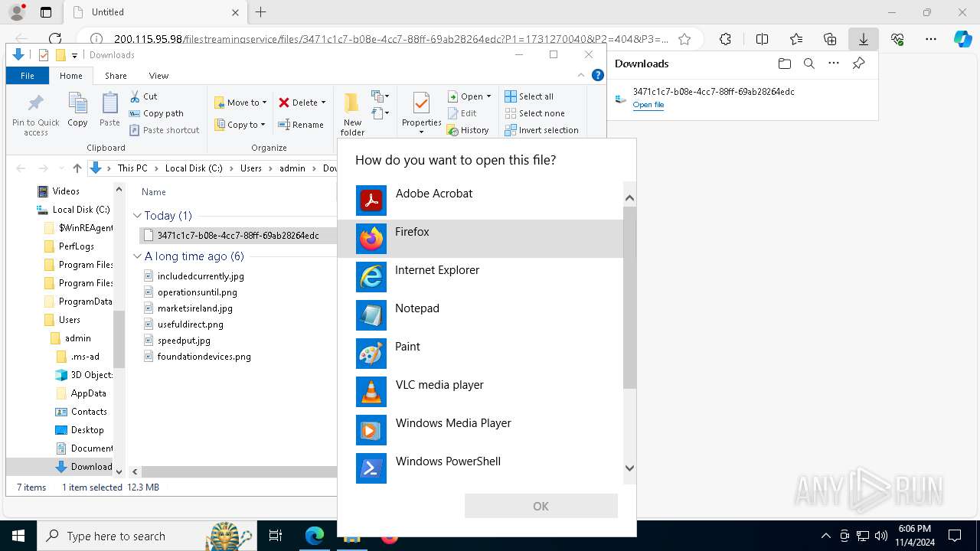Choose Adobe Acrobat to open file
The width and height of the screenshot is (980, 551).
pos(481,201)
